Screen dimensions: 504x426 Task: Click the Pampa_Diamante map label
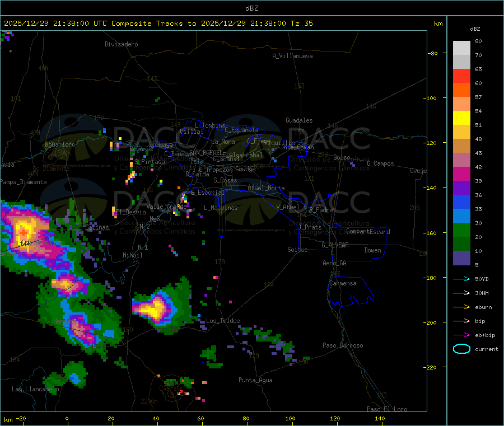click(x=23, y=182)
